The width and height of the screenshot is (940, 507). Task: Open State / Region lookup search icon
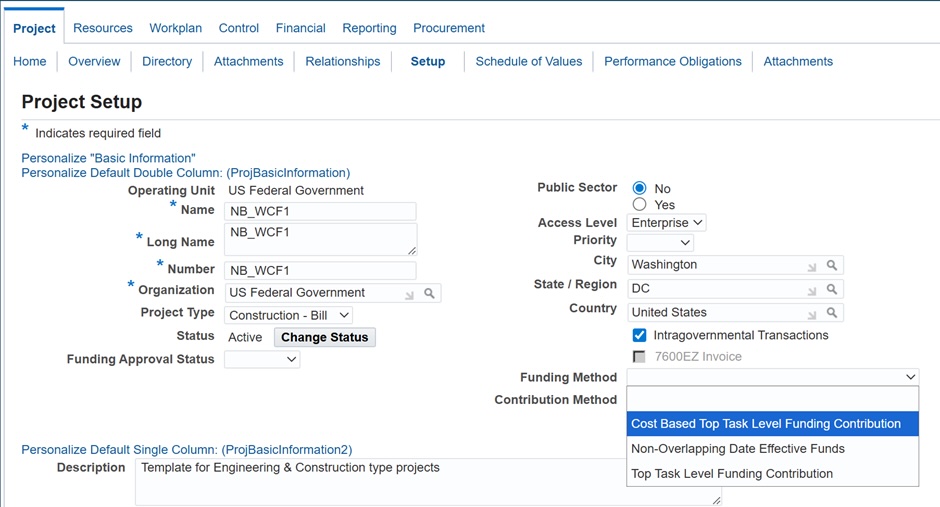832,289
